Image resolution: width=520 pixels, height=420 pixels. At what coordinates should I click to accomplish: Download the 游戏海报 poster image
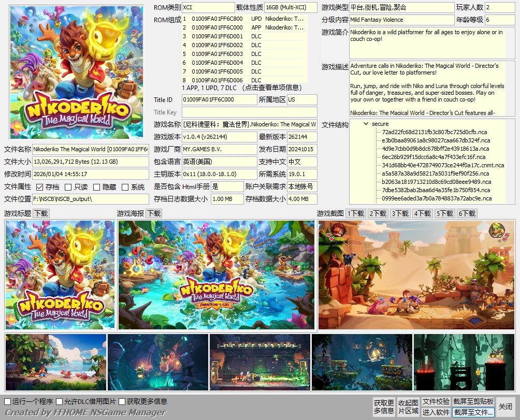tap(154, 213)
